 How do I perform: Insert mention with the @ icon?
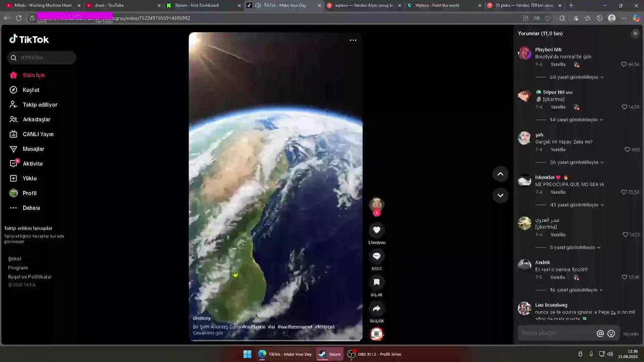click(600, 333)
